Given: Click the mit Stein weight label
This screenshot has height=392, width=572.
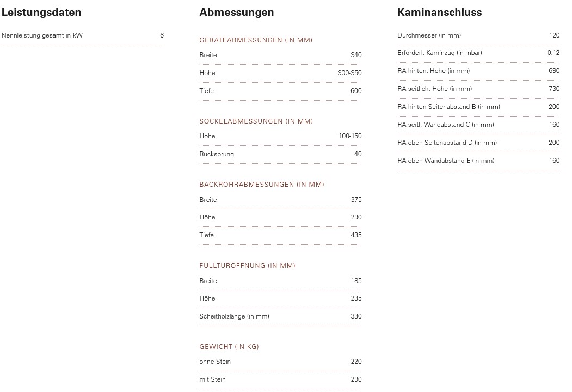Looking at the screenshot, I should 212,379.
